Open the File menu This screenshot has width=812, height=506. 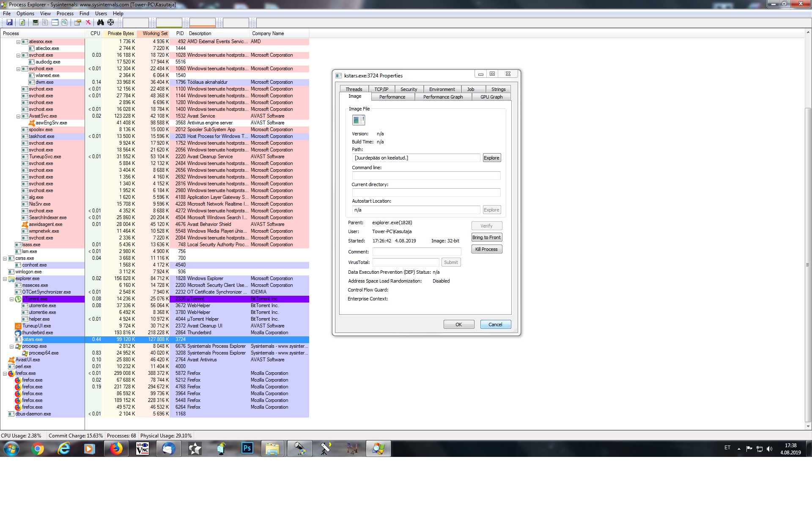pyautogui.click(x=7, y=14)
